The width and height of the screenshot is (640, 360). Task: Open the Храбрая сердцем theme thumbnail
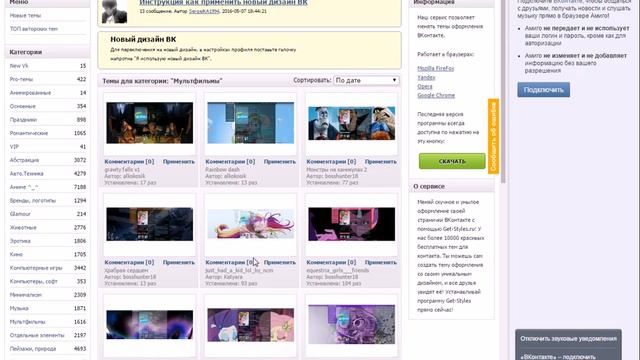[x=150, y=224]
